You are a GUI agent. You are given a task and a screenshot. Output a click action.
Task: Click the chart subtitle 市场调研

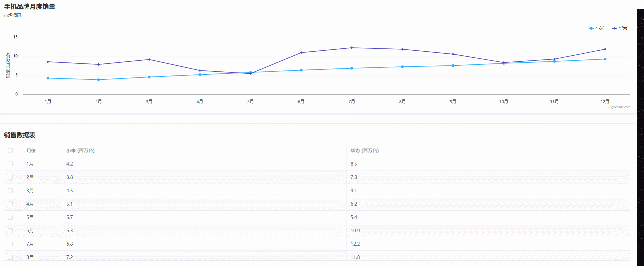pos(13,15)
